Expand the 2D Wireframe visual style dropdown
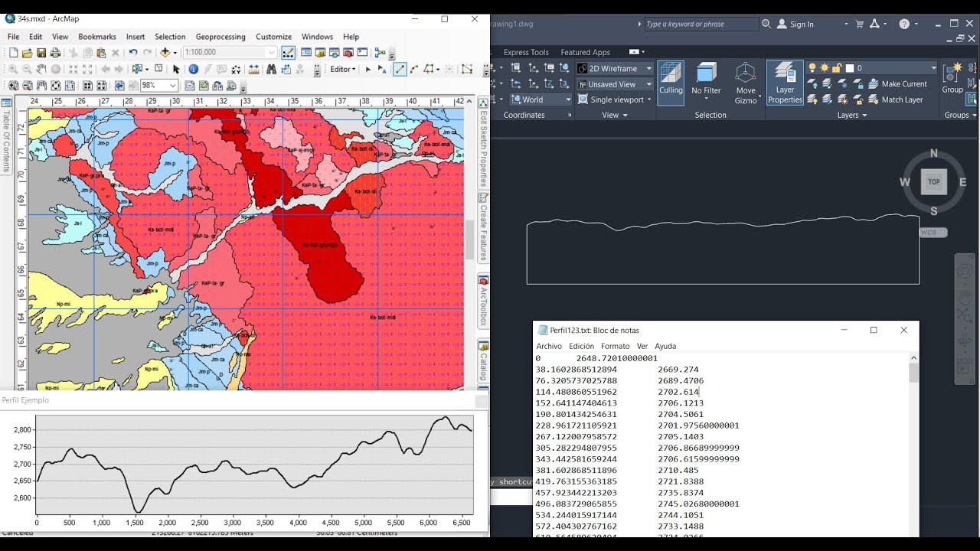The image size is (980, 551). click(648, 68)
